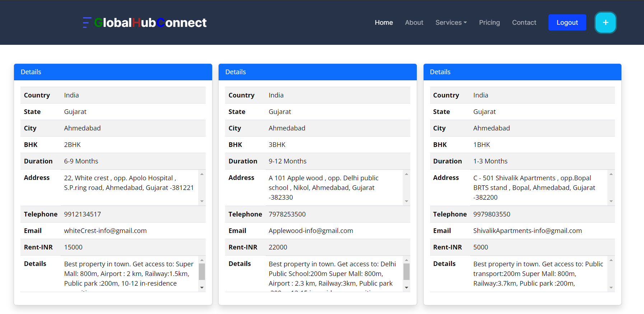Image resolution: width=644 pixels, height=314 pixels.
Task: Click the Logout button
Action: [x=567, y=23]
